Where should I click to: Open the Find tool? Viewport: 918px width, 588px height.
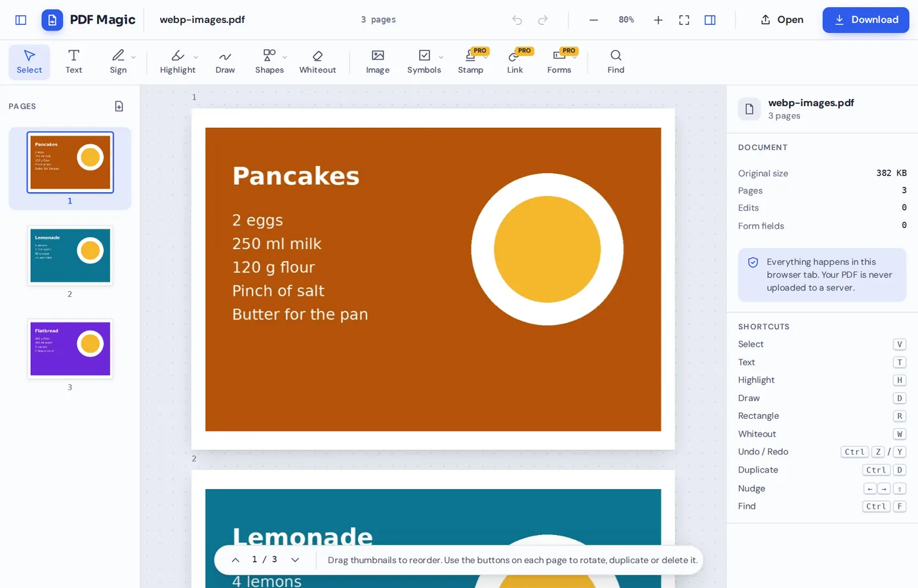click(616, 62)
